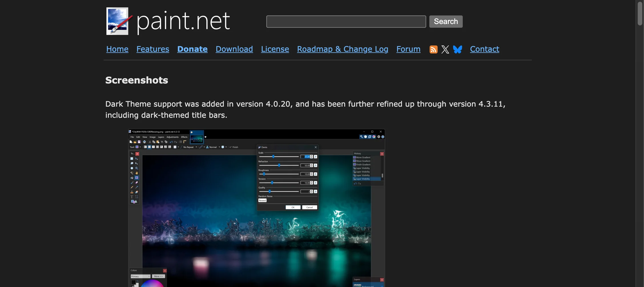Click the website search input field
This screenshot has height=287, width=644.
tap(346, 21)
